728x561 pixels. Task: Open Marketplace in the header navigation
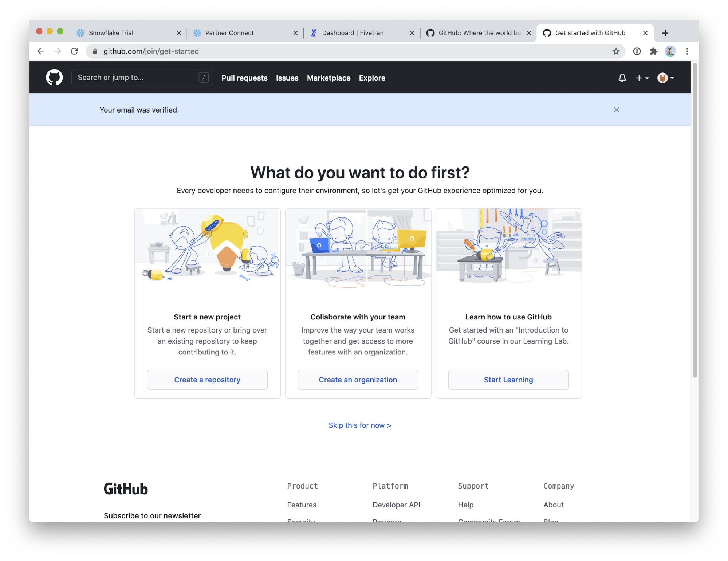[x=328, y=78]
